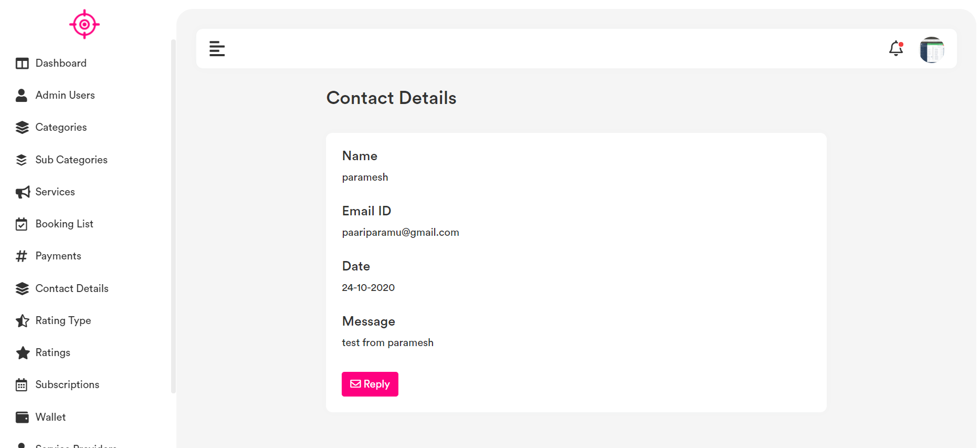Open the Service Providers menu item
Screen dimensions: 980x448
click(76, 446)
